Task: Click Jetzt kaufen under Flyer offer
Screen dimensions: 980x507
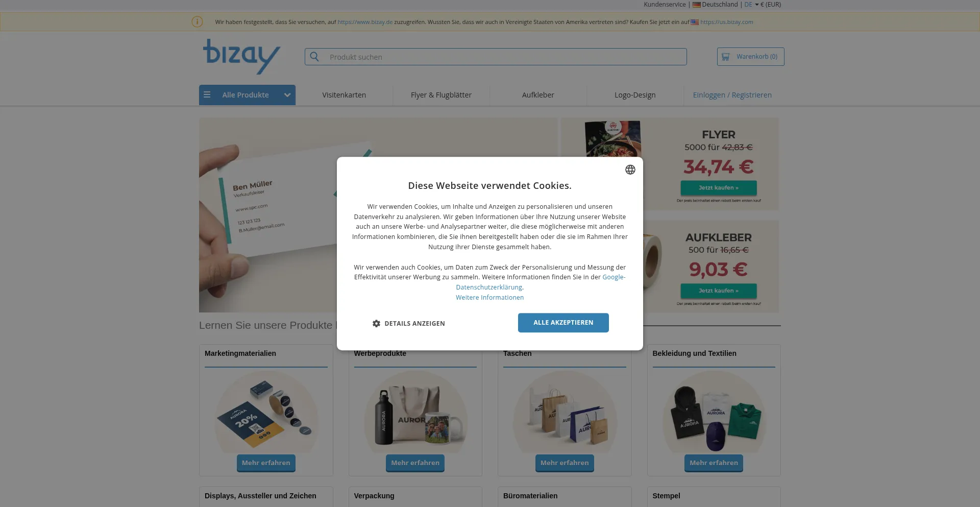Action: (x=718, y=188)
